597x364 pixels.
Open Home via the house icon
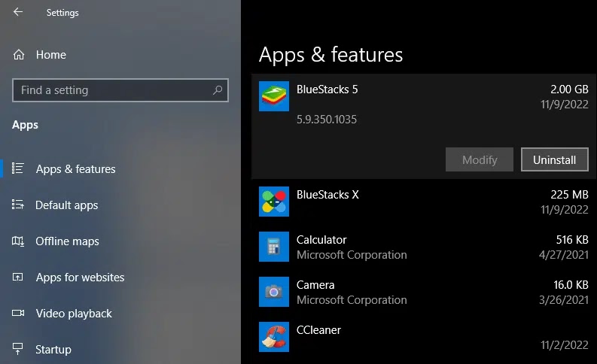pos(19,55)
